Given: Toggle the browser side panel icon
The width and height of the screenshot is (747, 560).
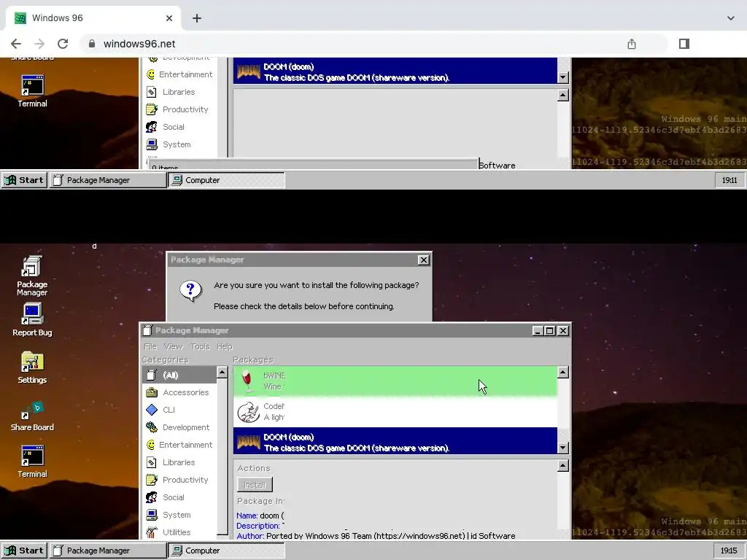Looking at the screenshot, I should click(x=684, y=44).
